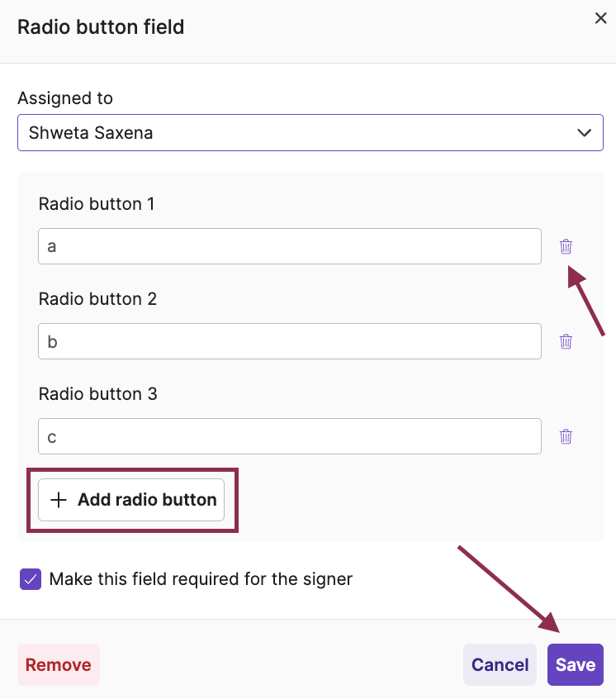Viewport: 616px width, 699px height.
Task: Untick the required for signer checkbox
Action: click(x=31, y=579)
